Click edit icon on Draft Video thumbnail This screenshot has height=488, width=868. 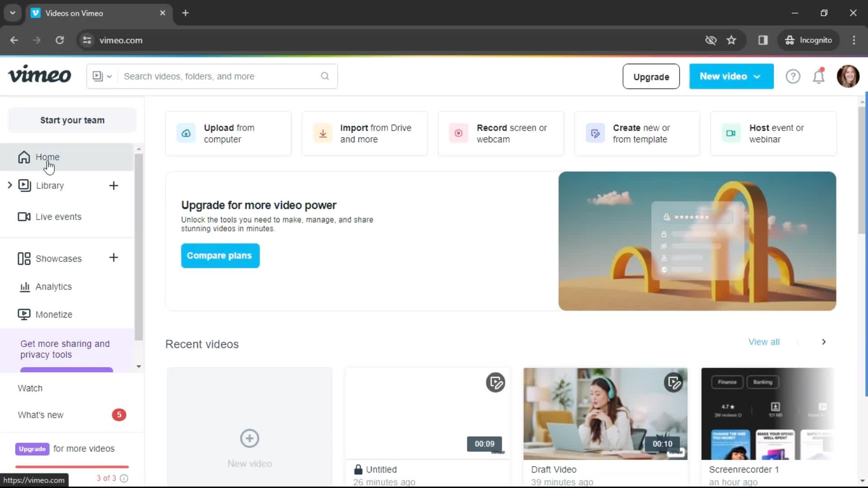tap(674, 383)
